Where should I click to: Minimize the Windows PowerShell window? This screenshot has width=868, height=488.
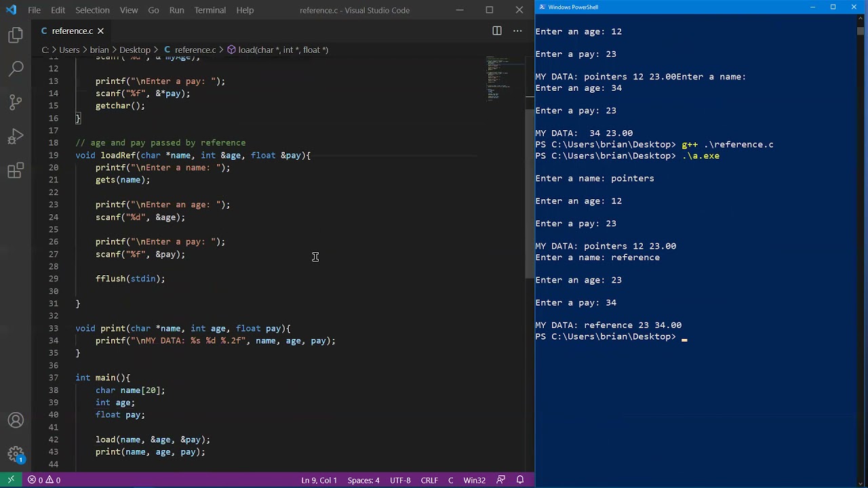tap(812, 7)
